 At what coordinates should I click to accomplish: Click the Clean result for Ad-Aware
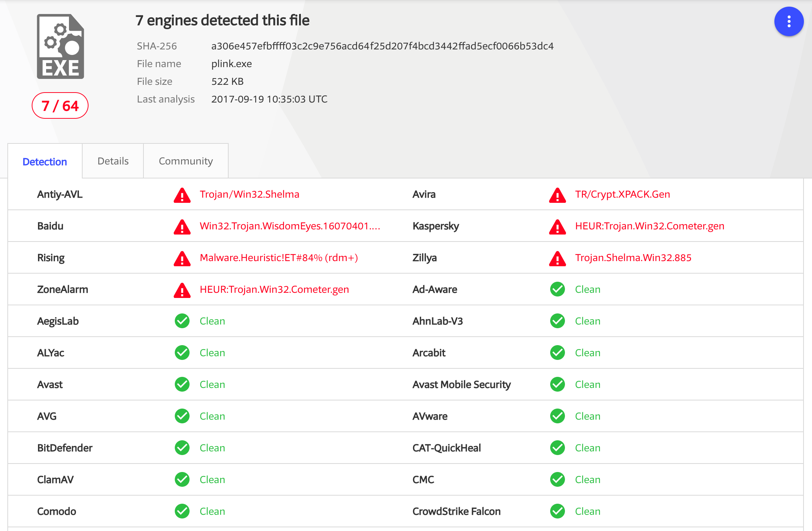click(x=588, y=289)
